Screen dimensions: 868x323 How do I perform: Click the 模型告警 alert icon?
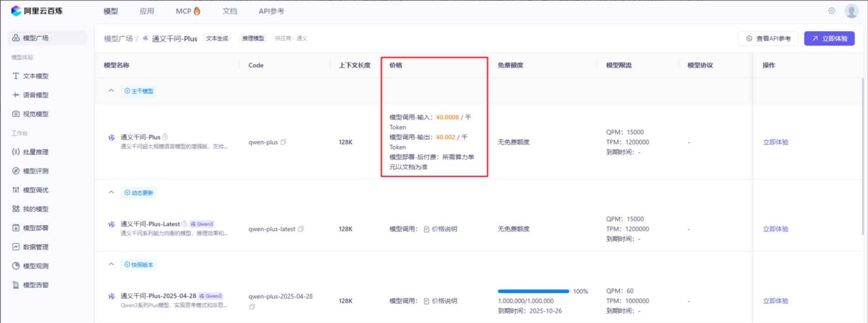tap(16, 285)
